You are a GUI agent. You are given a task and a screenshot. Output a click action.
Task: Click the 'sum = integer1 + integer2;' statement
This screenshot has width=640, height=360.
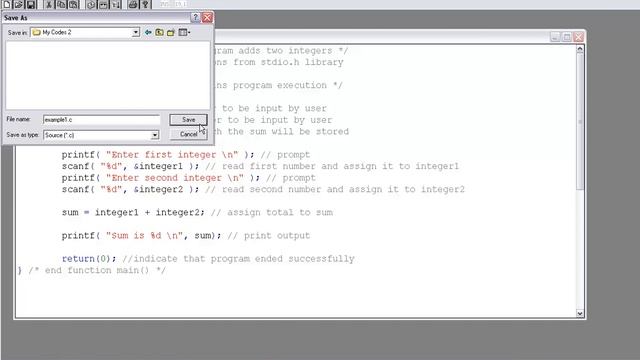click(x=133, y=213)
